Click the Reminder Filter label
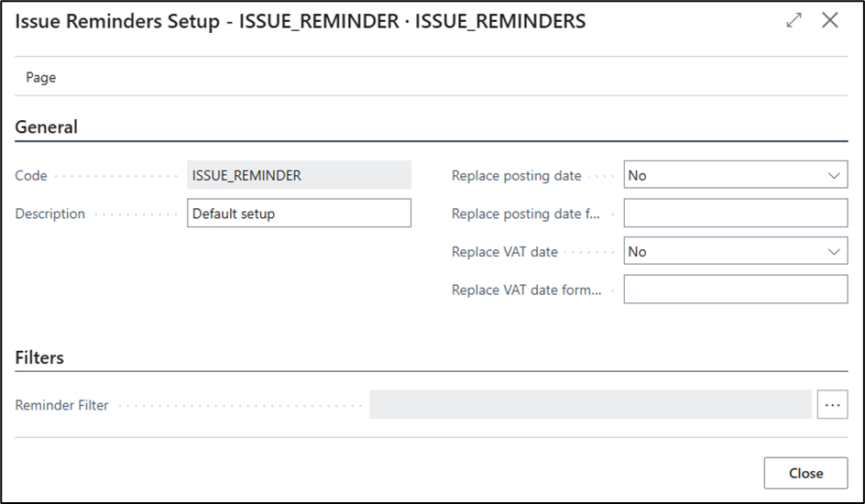This screenshot has height=504, width=865. pyautogui.click(x=62, y=404)
